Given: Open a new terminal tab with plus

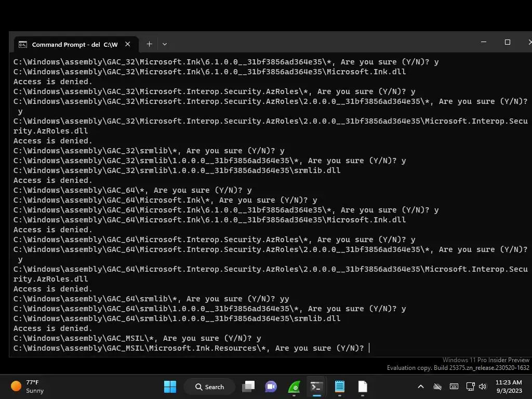Looking at the screenshot, I should 149,44.
